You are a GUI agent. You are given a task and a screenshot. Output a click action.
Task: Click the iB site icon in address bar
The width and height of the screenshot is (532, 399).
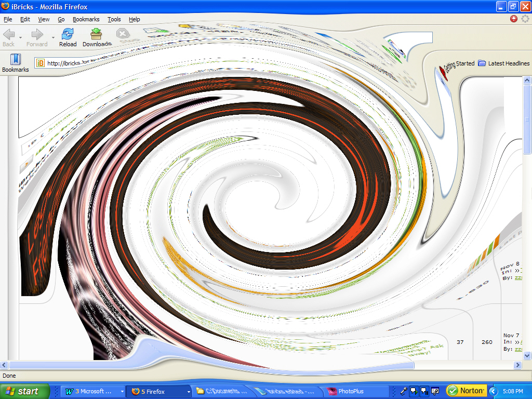point(41,63)
